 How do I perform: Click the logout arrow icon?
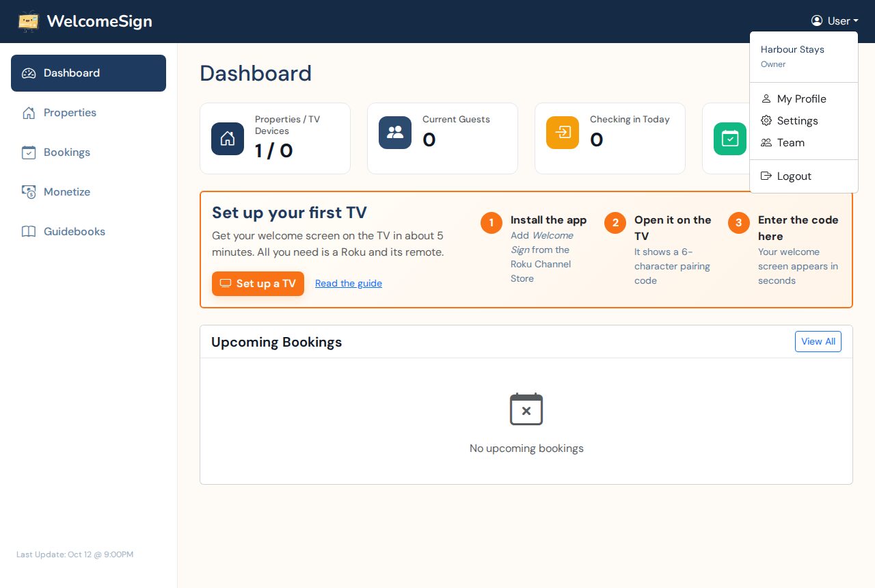(766, 176)
